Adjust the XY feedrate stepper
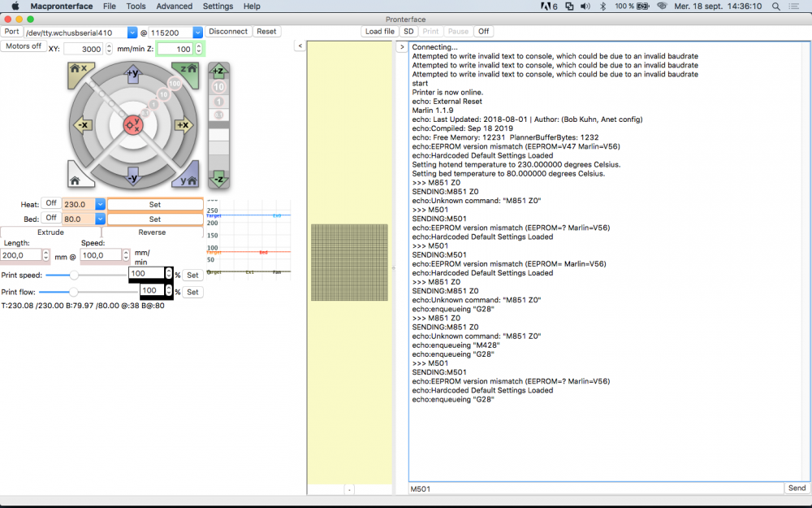812x508 pixels. click(109, 49)
